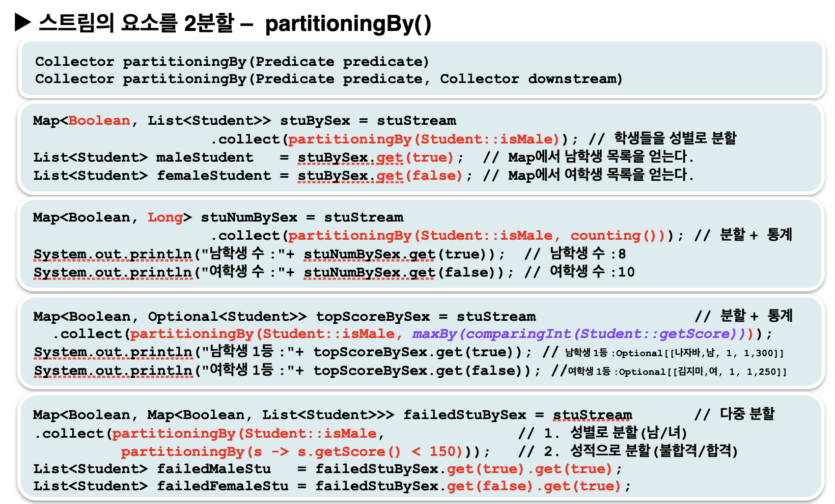This screenshot has width=835, height=504.
Task: Click the comment "// Map에서 여학생 목록을 얻는다."
Action: (588, 175)
